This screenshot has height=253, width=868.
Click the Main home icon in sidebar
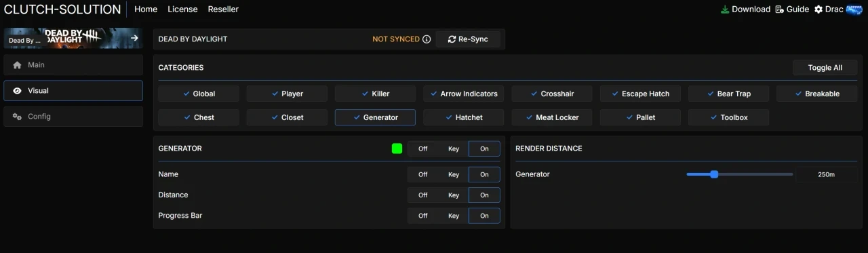coord(17,65)
